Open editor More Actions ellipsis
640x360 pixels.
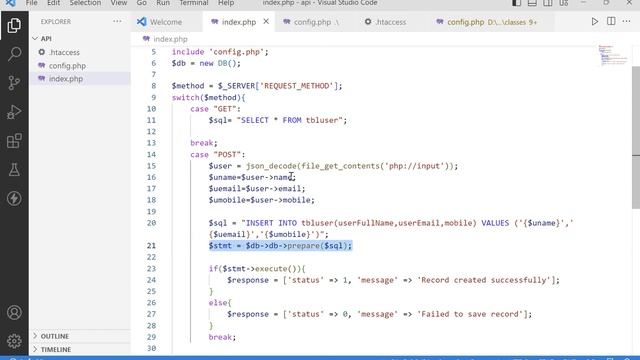pos(627,22)
